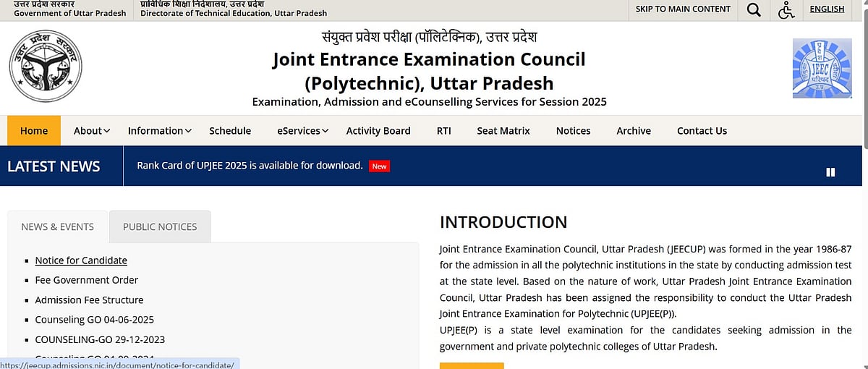
Task: Expand the Information menu dropdown
Action: (160, 131)
